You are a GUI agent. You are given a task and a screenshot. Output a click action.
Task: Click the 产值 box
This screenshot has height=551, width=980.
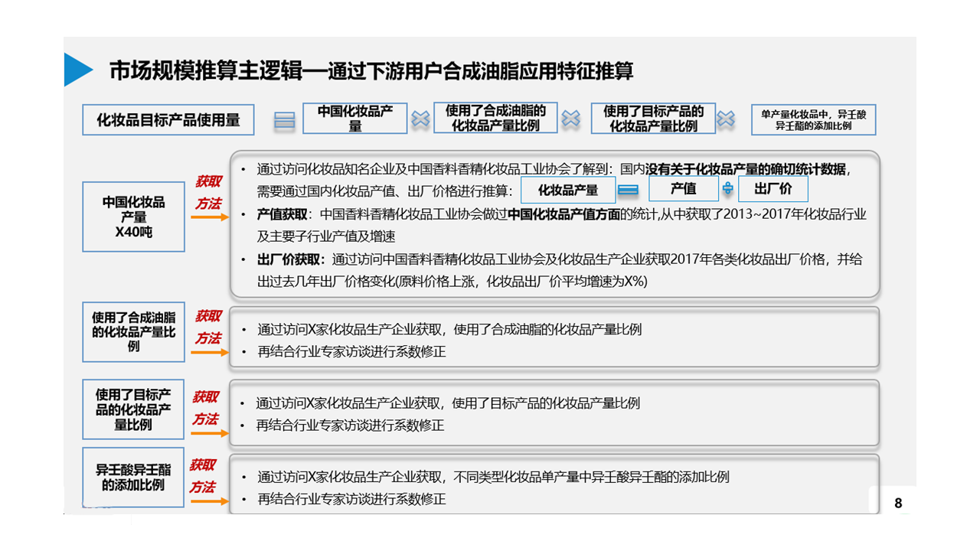coord(683,190)
